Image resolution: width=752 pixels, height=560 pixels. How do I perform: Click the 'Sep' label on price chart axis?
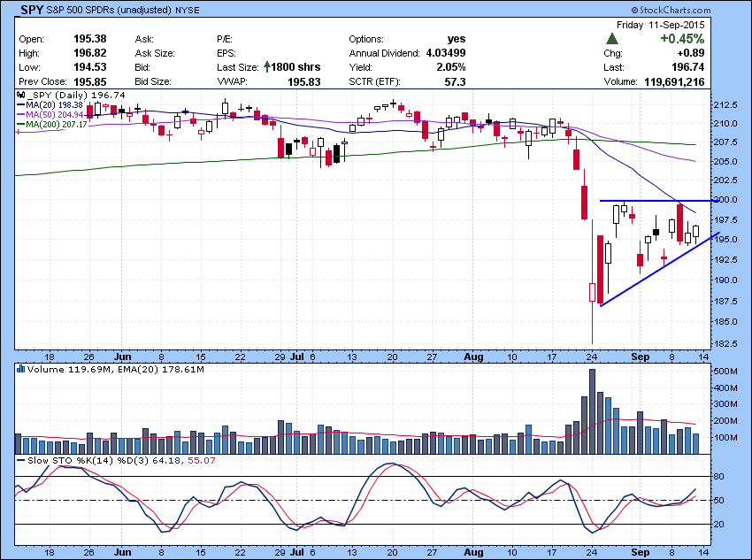pos(641,357)
